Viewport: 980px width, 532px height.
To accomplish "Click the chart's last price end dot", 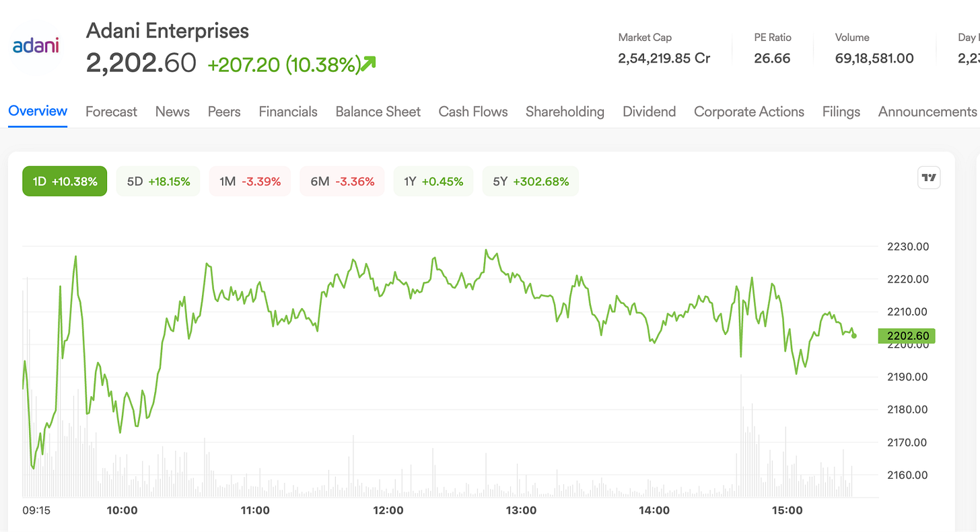I will click(854, 336).
